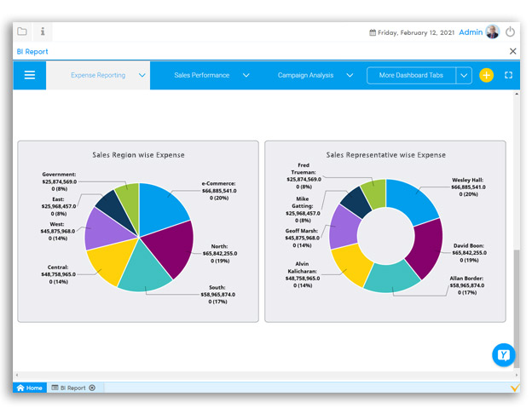The image size is (532, 414).
Task: Click the Admin user avatar
Action: 493,32
